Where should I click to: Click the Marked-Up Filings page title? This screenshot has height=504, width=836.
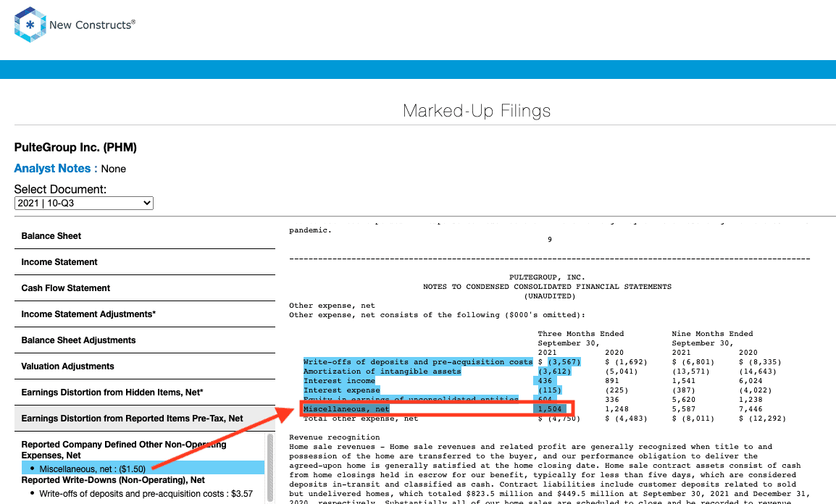(477, 111)
